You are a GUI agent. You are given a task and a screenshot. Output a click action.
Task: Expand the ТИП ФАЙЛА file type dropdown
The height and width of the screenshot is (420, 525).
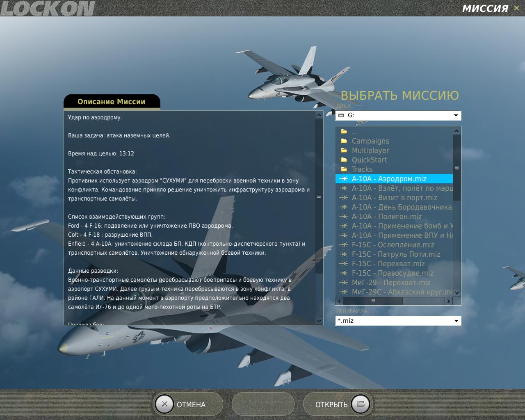pyautogui.click(x=456, y=321)
